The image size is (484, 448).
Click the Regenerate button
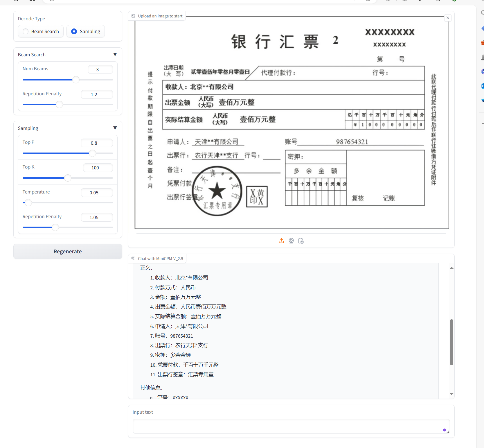pos(68,251)
